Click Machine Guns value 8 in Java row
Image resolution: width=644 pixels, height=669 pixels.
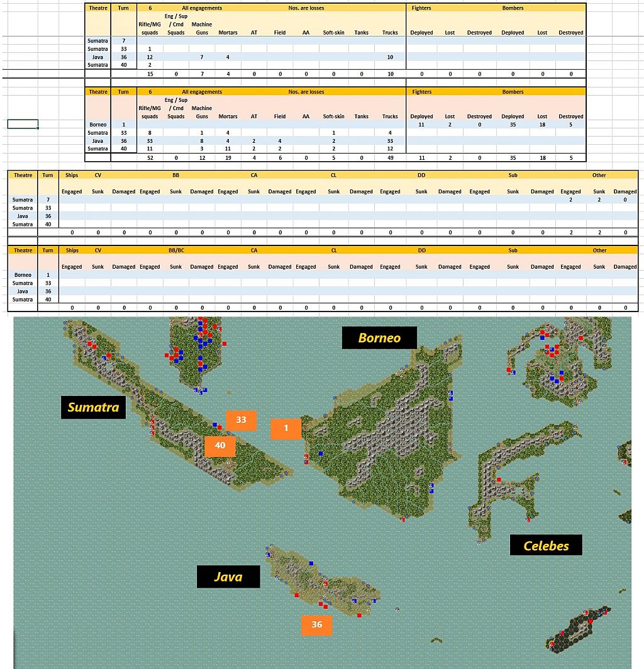(x=202, y=141)
